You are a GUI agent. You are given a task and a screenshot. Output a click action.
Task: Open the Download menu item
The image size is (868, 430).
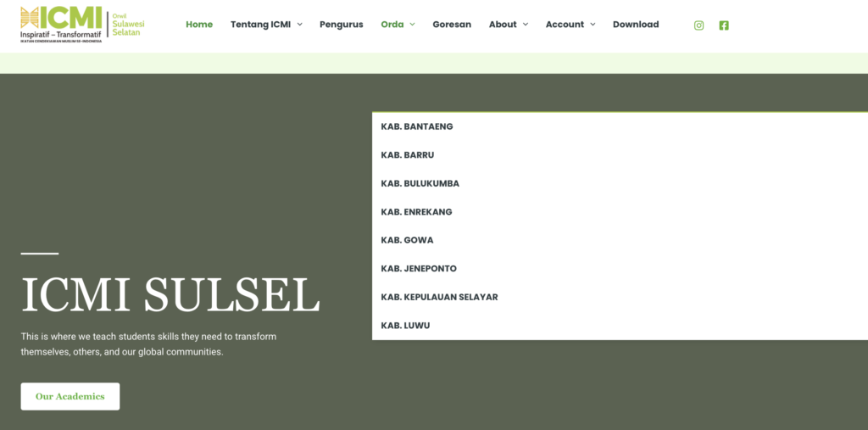point(636,25)
